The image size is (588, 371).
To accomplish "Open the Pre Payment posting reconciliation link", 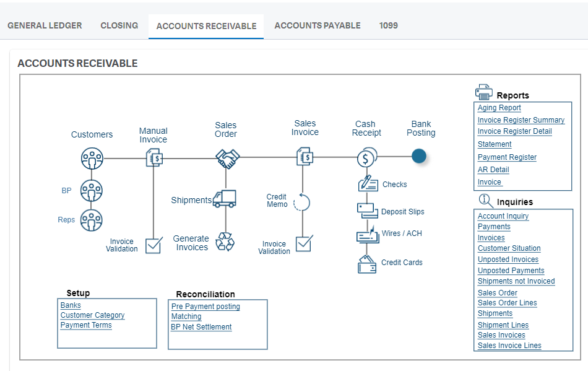I will 205,306.
